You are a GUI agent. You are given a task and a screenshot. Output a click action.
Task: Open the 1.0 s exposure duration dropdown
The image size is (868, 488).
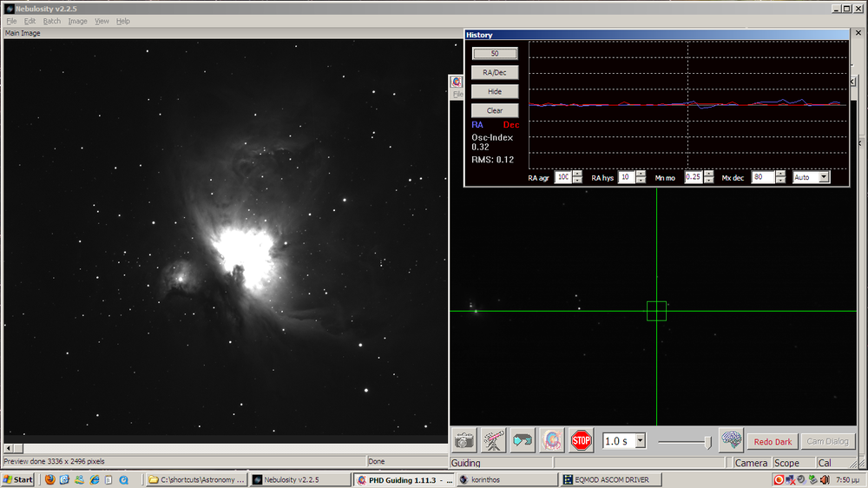coord(641,441)
